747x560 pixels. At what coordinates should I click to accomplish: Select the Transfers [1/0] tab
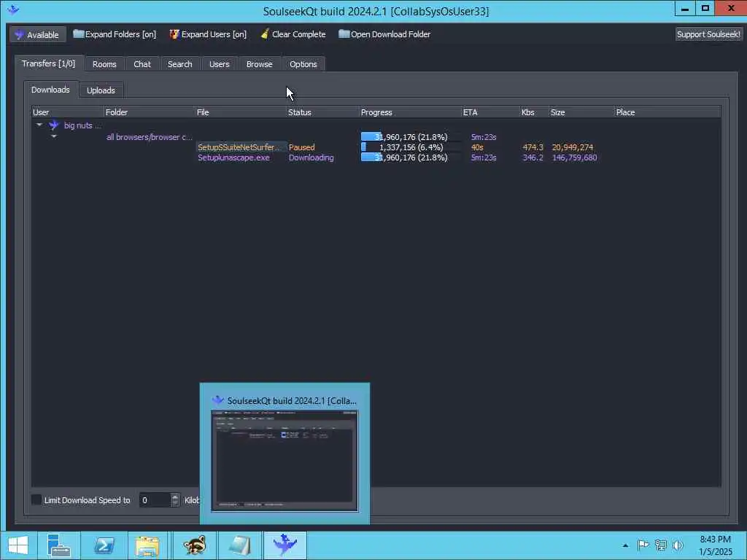[x=49, y=63]
